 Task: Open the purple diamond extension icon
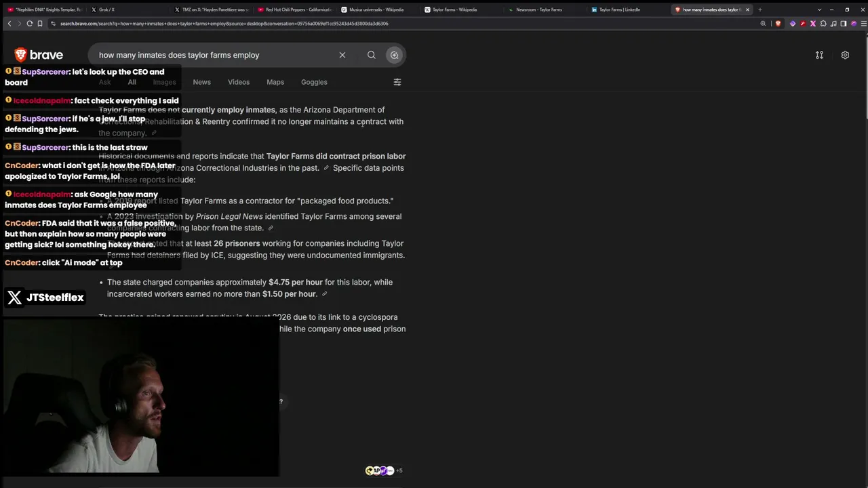[x=793, y=24]
